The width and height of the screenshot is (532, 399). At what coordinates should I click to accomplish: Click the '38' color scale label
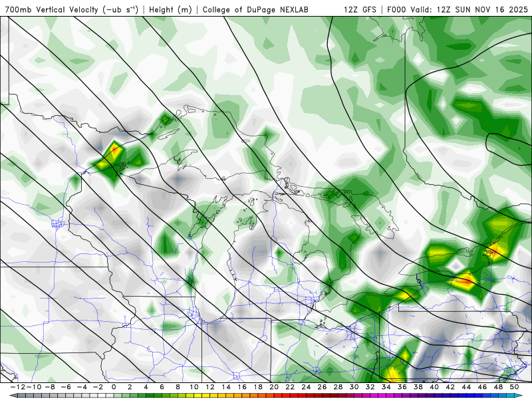coord(418,387)
